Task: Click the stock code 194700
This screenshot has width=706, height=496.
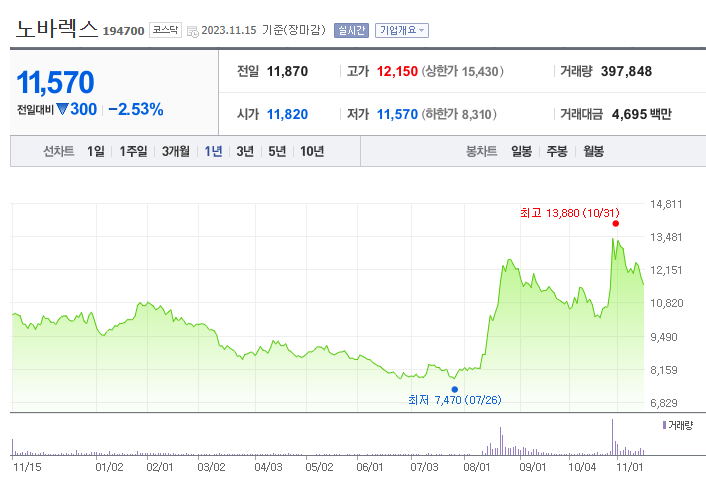Action: tap(123, 31)
